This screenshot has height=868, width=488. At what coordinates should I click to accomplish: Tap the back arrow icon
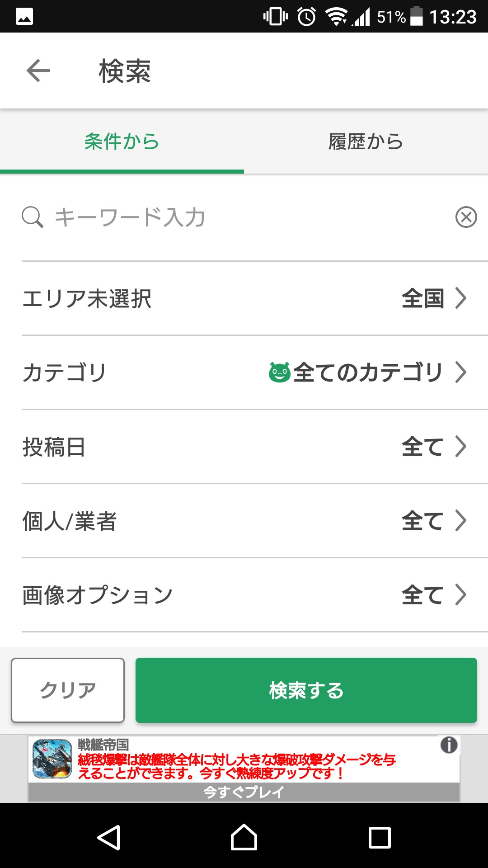(x=38, y=71)
